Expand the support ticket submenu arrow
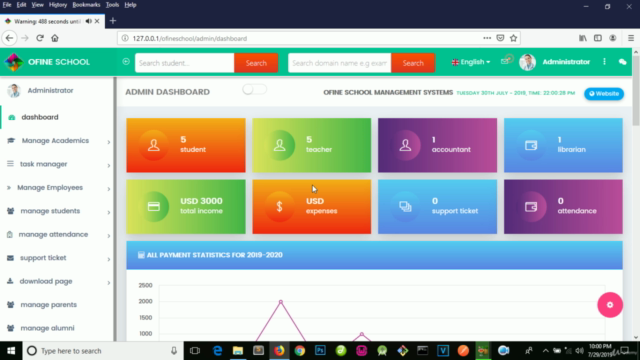This screenshot has width=640, height=360. tap(109, 259)
